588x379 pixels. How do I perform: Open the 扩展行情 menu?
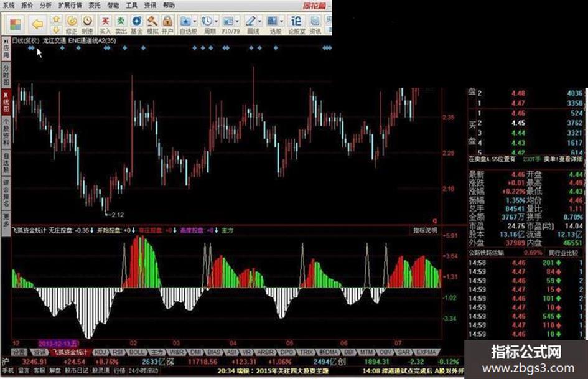coord(70,5)
